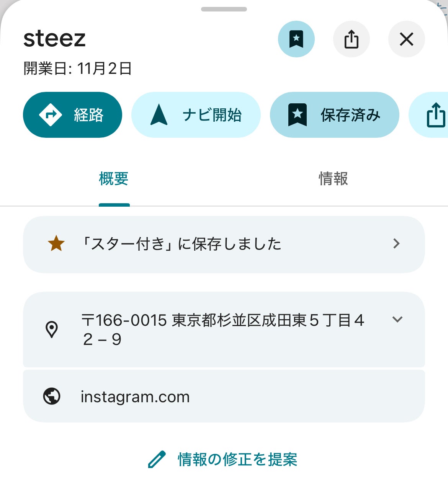Tap the share icon in header
The image size is (448, 496).
coord(351,39)
